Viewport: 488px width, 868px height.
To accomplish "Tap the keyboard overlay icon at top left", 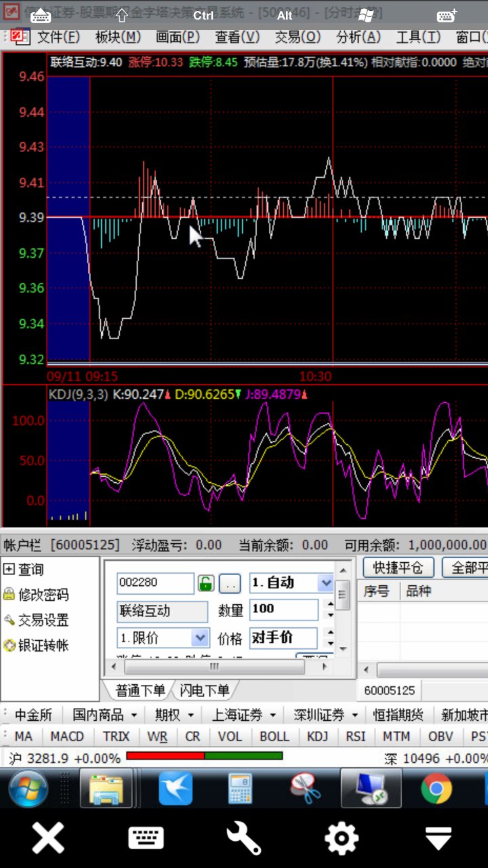I will [x=41, y=14].
